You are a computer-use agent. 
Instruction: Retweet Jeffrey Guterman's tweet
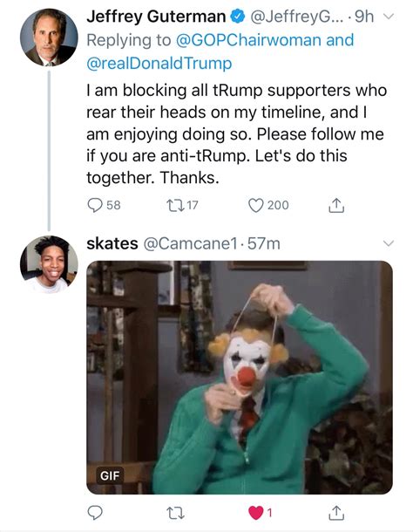[175, 205]
